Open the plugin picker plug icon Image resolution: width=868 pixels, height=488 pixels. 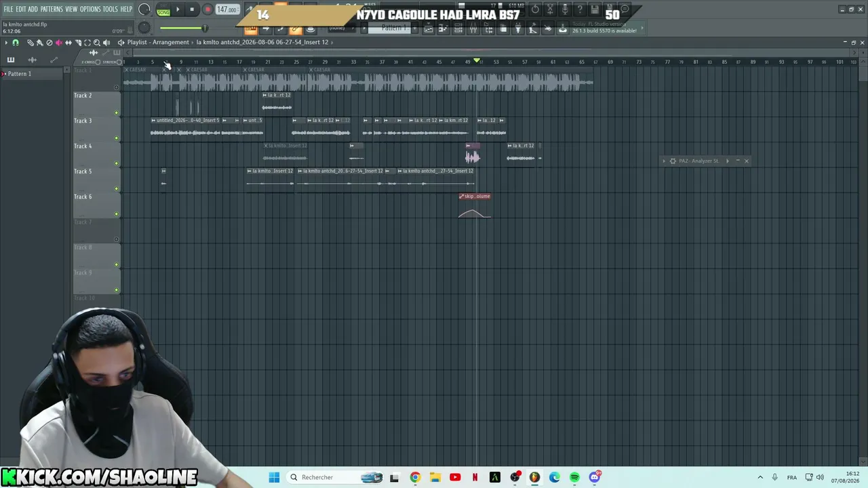pos(517,29)
